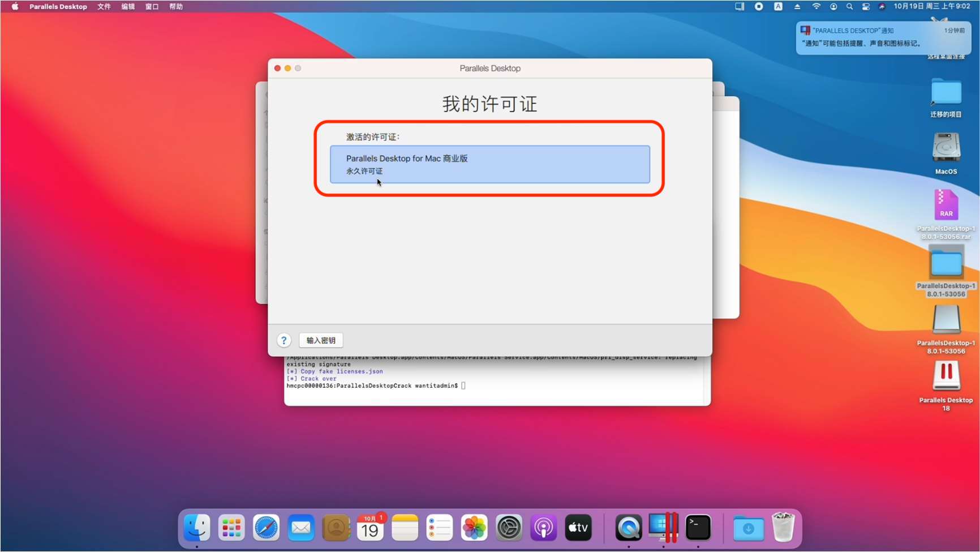Open Downloads folder in the Dock
This screenshot has width=980, height=552.
pos(748,528)
